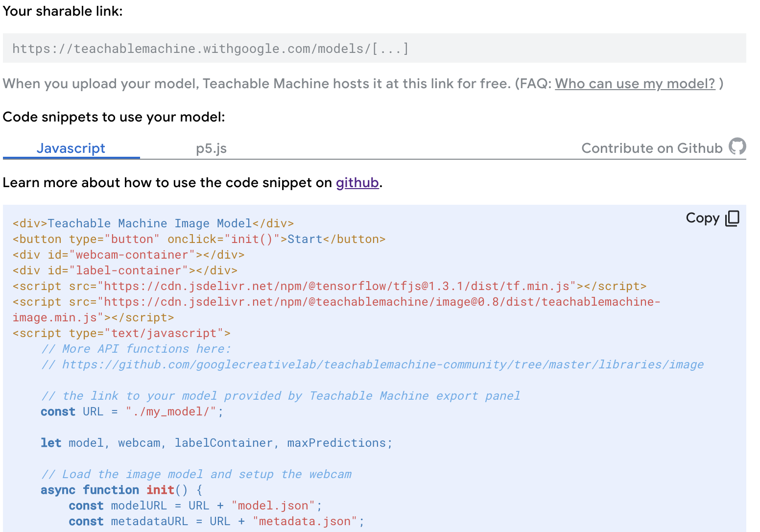The height and width of the screenshot is (532, 760).
Task: Click the const metadataURL line
Action: 217,521
